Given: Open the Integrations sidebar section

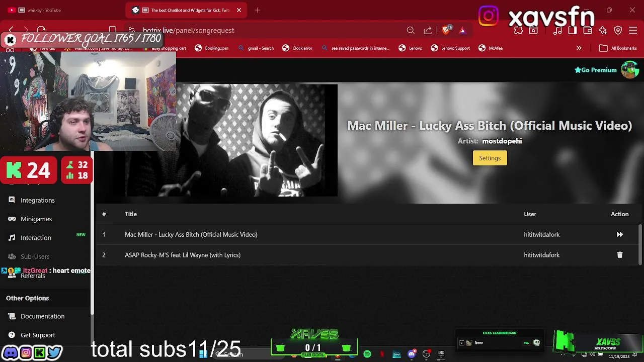Looking at the screenshot, I should 37,200.
